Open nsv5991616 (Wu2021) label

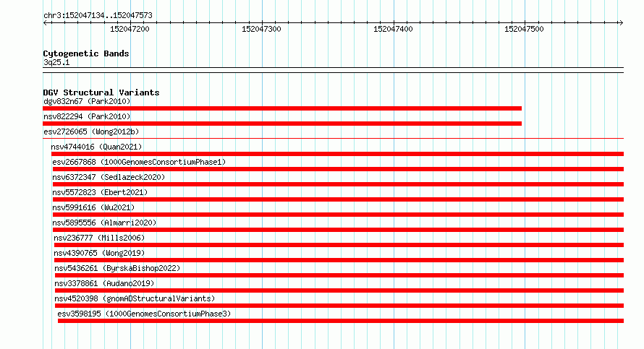click(93, 207)
